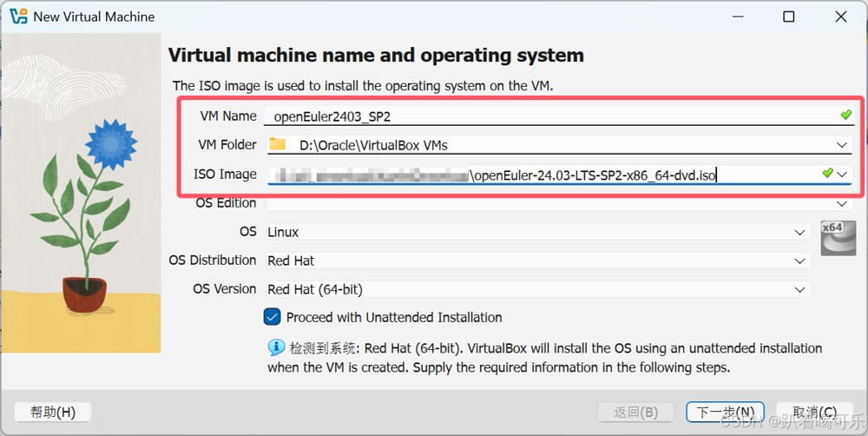Click the yellow folder icon beside VM Folder
Viewport: 868px width, 436px height.
point(277,144)
